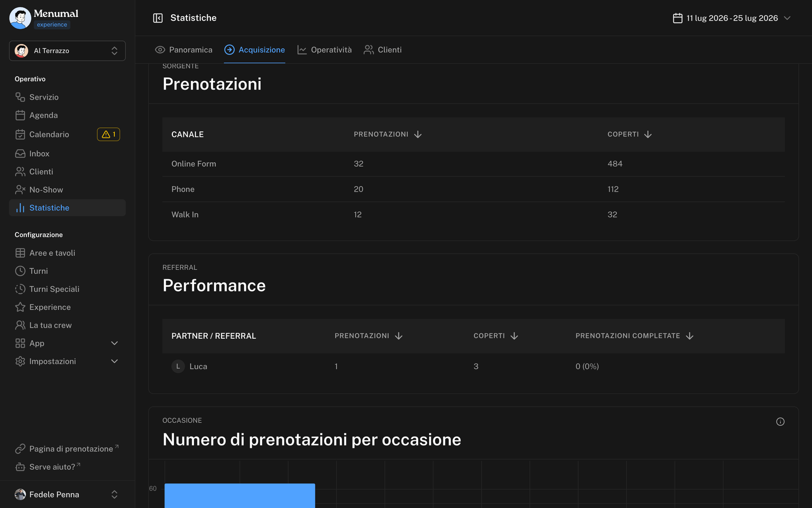
Task: Switch to the Panoramica tab
Action: pyautogui.click(x=183, y=50)
